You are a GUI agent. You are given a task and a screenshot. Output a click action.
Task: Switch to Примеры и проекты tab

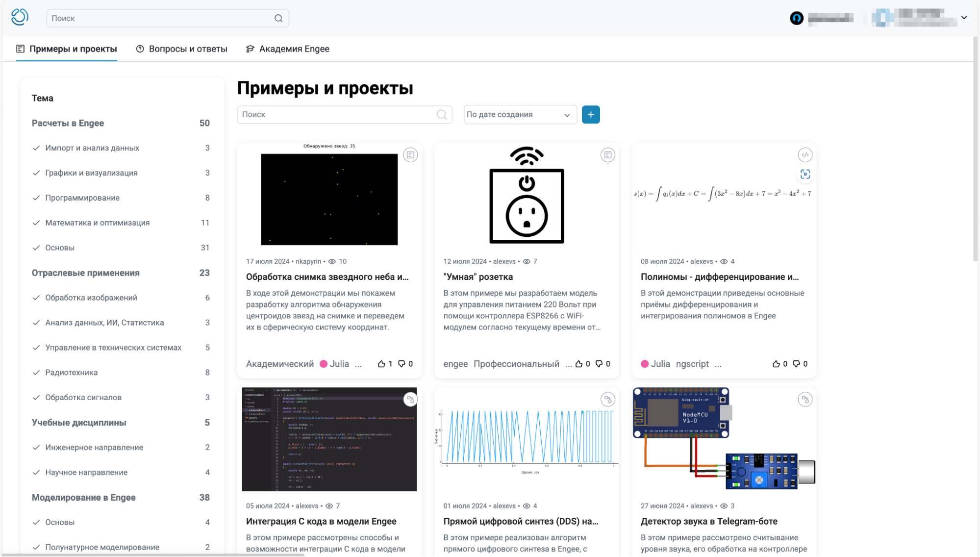click(x=67, y=49)
